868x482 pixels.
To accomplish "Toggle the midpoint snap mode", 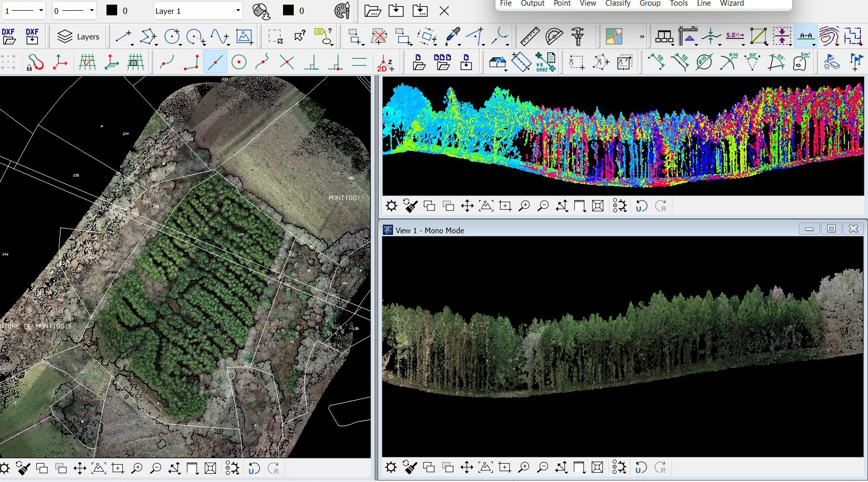I will [215, 63].
